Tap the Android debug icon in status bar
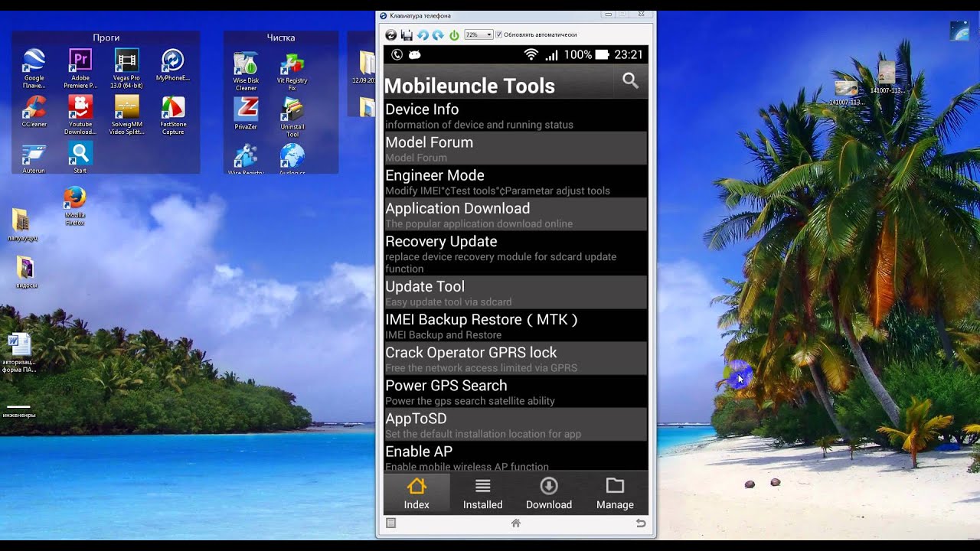 point(414,54)
